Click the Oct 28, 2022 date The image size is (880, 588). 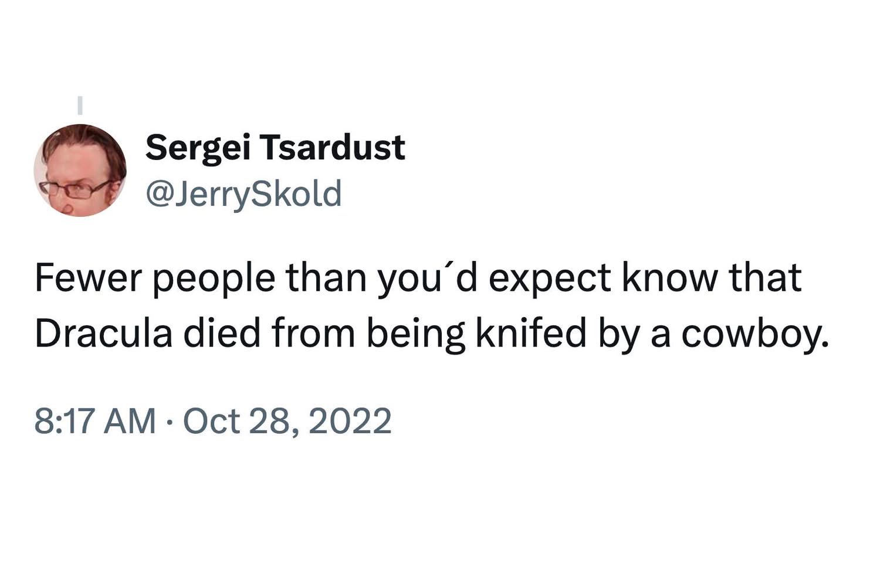pos(287,421)
